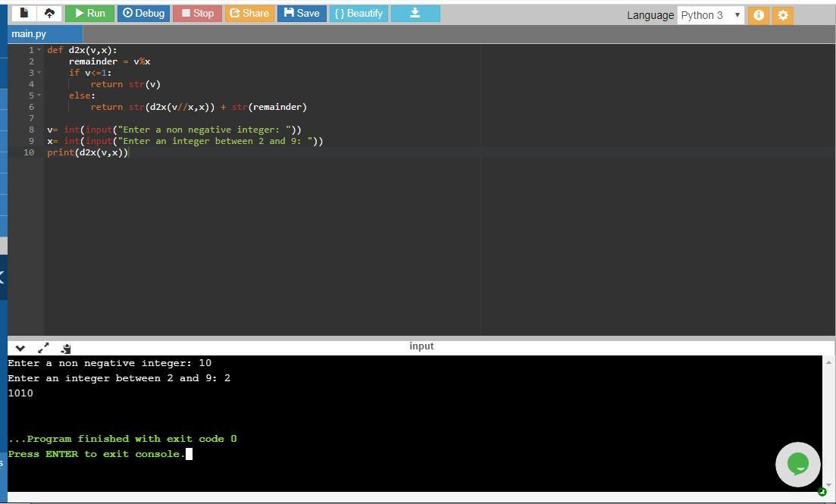Start the debugger with Debug button
Screen dimensions: 836x504
(x=143, y=13)
